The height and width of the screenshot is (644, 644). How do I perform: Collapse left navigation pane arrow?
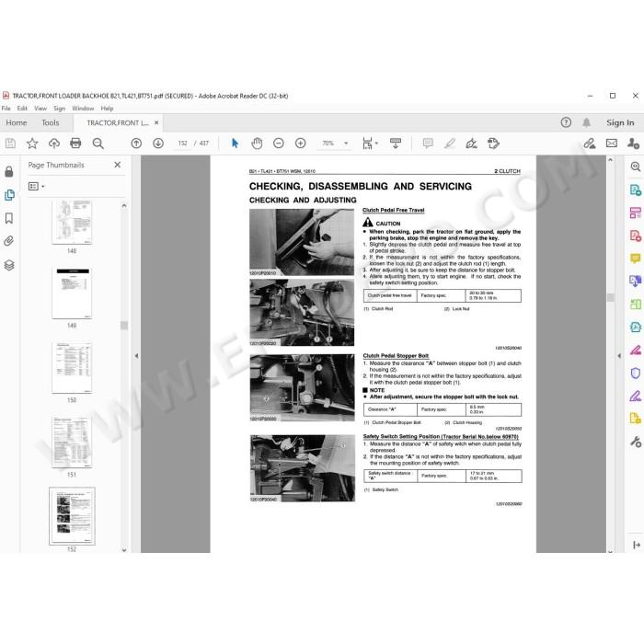(136, 356)
